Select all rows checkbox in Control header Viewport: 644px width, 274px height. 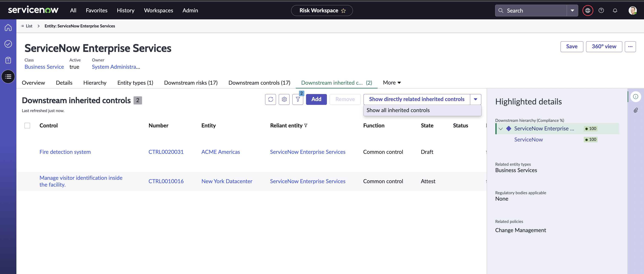[27, 125]
